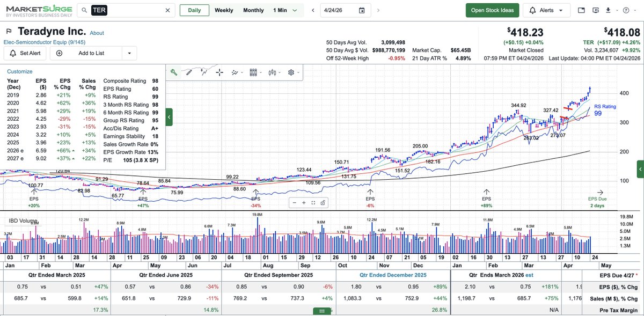Click the Market Cap. $65.45B value
Screen dimensions: 644x316
pyautogui.click(x=460, y=50)
